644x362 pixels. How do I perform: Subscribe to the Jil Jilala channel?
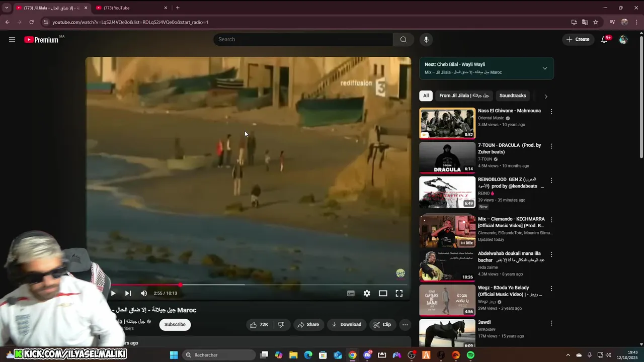click(175, 324)
